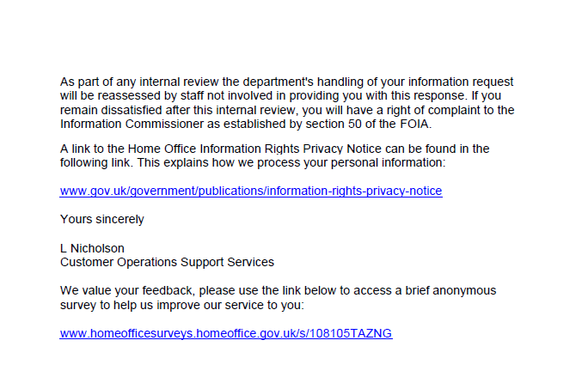Open the information rights privacy notice link

[x=251, y=191]
